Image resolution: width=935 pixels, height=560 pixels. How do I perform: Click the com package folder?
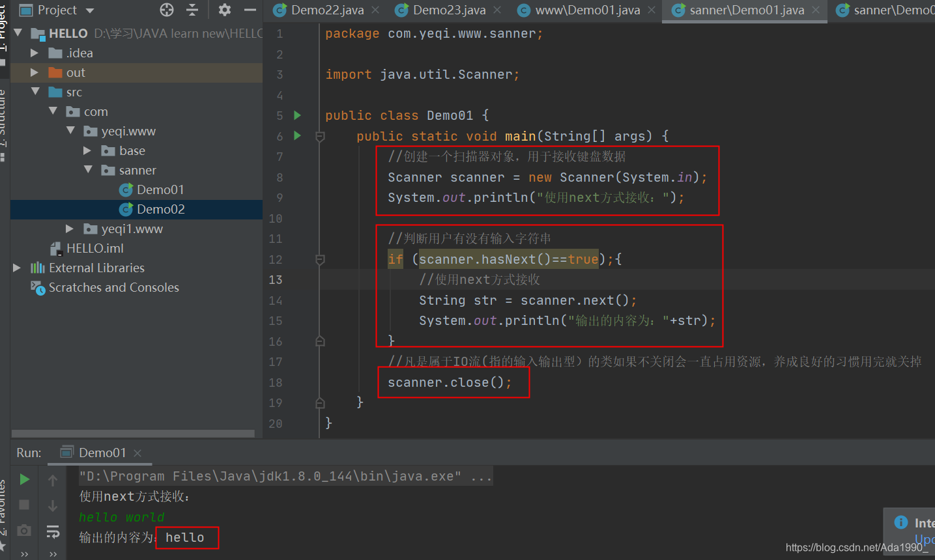pos(87,111)
